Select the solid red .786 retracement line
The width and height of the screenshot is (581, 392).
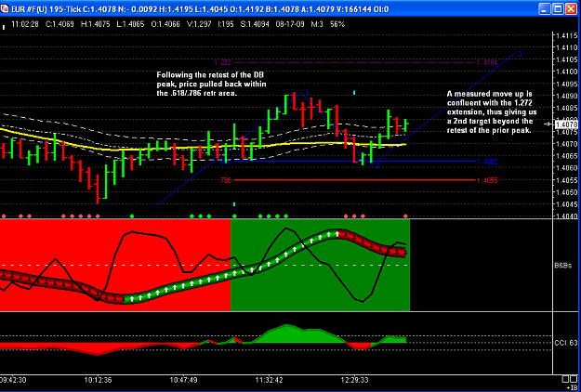click(x=354, y=180)
